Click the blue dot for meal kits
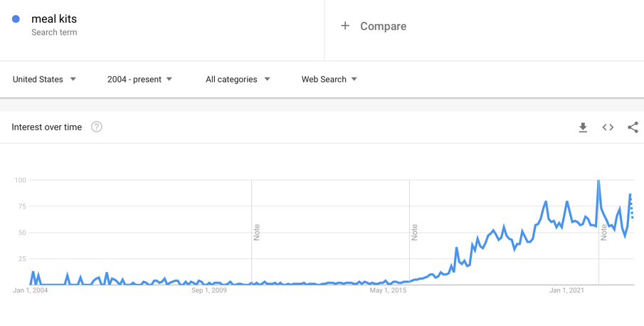The image size is (644, 326). pyautogui.click(x=16, y=19)
